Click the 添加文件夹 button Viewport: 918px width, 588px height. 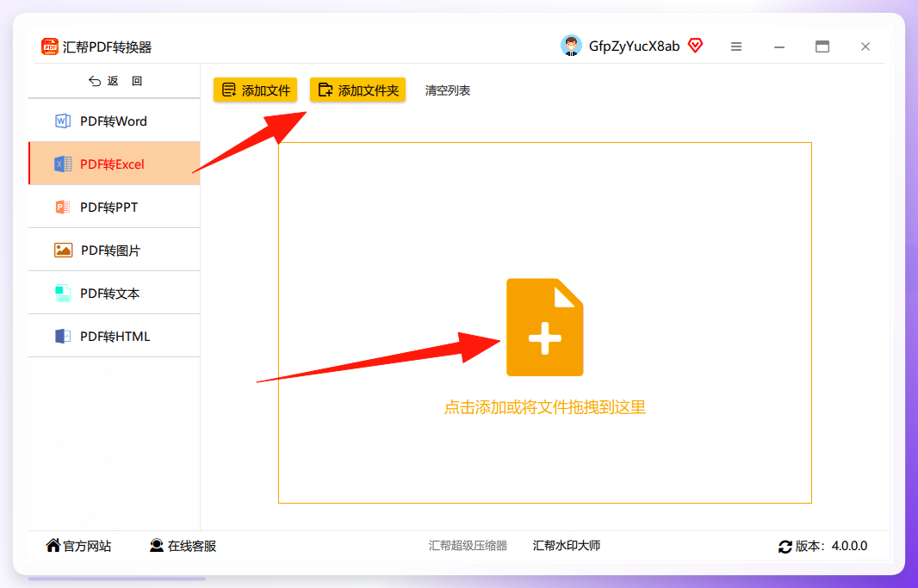357,90
